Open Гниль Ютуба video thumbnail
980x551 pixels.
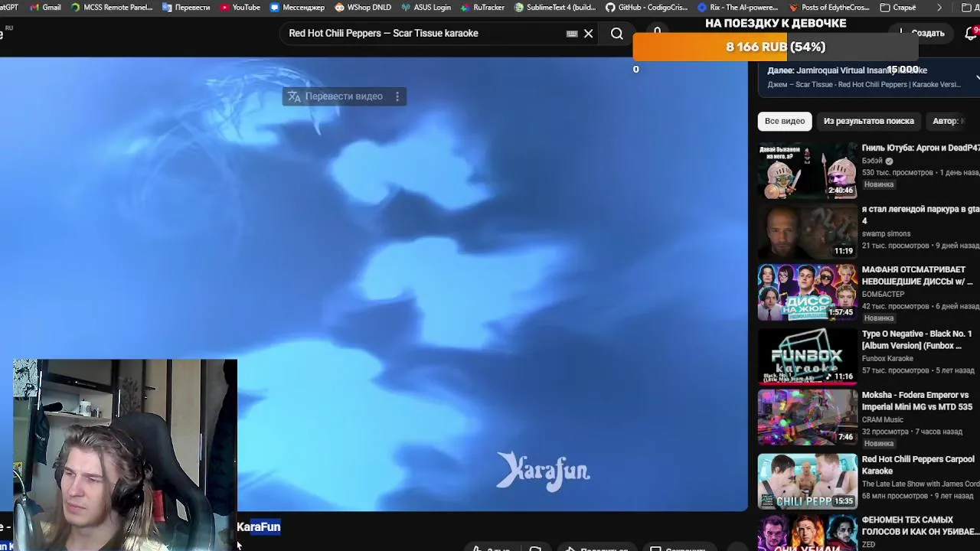pyautogui.click(x=808, y=170)
